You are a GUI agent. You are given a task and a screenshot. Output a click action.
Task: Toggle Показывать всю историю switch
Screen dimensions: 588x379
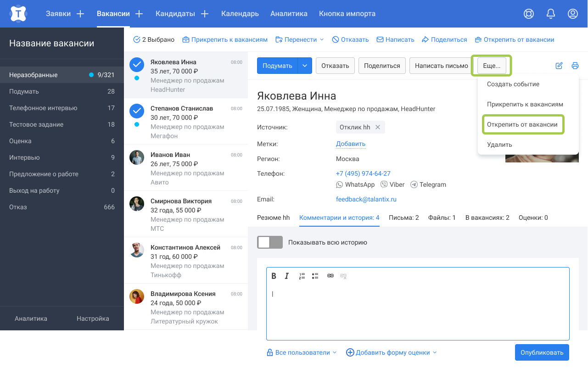point(270,242)
